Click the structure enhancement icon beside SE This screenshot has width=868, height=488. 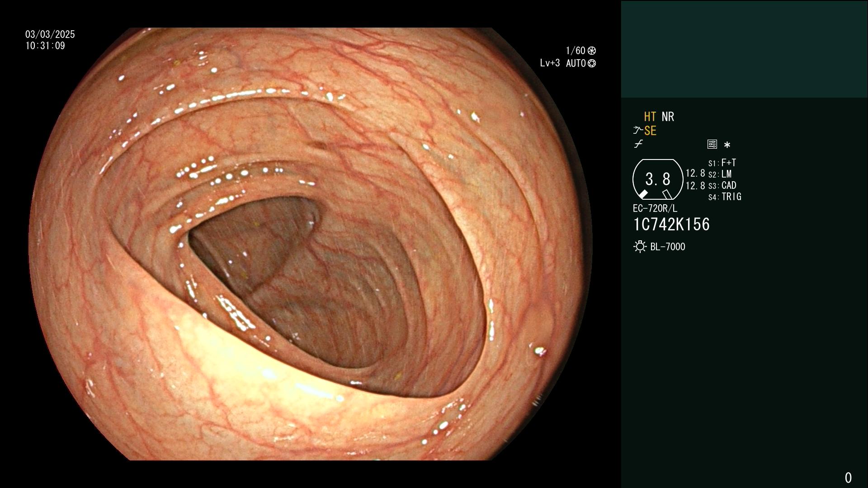point(638,131)
